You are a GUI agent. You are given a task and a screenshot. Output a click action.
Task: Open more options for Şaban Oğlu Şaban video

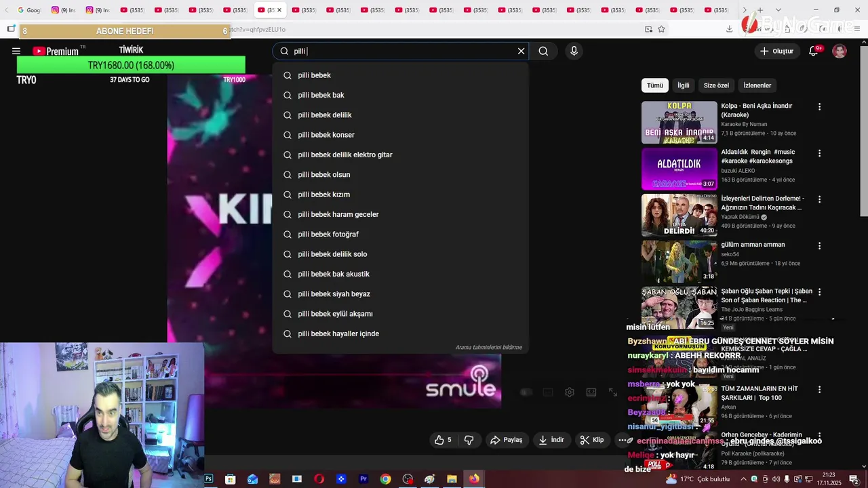(819, 292)
